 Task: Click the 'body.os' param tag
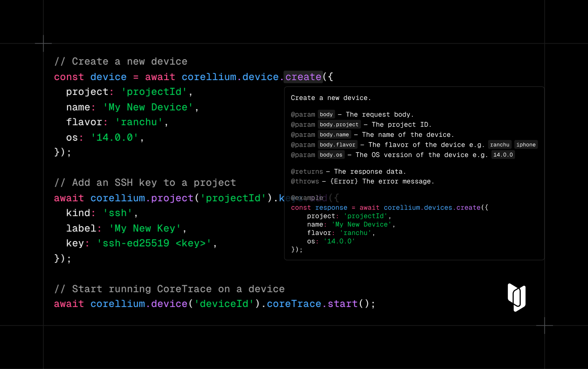331,155
